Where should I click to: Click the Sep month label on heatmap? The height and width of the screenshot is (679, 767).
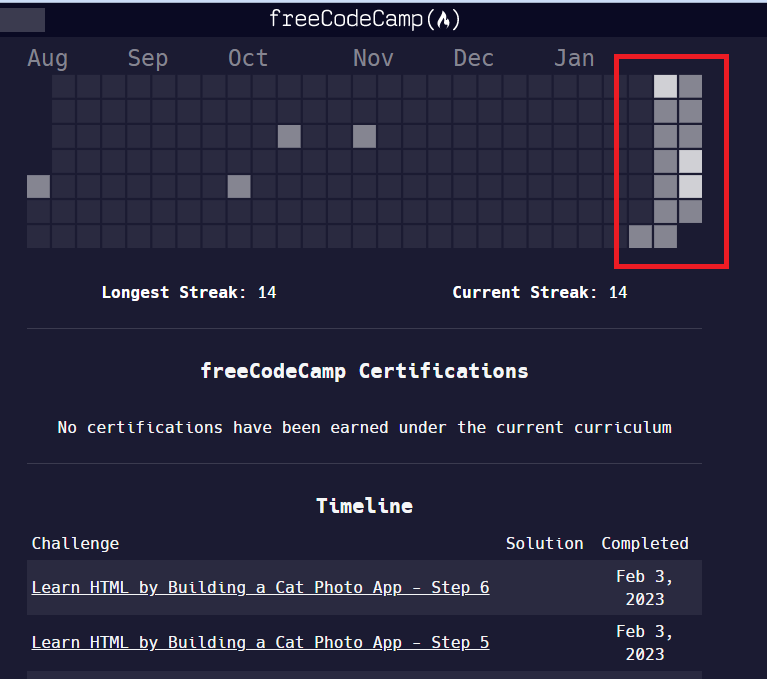[148, 59]
